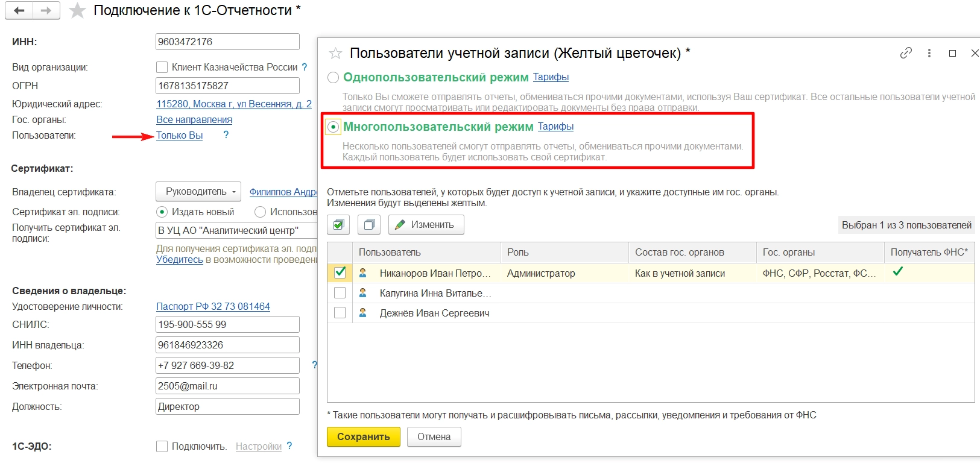Click Выбран 1 из 3 пользователей label

tap(906, 225)
